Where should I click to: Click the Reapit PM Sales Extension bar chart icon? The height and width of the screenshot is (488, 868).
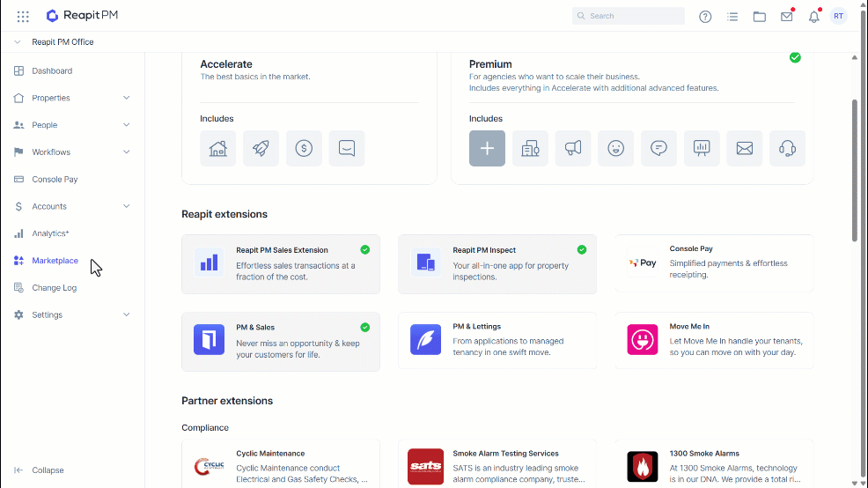click(209, 262)
